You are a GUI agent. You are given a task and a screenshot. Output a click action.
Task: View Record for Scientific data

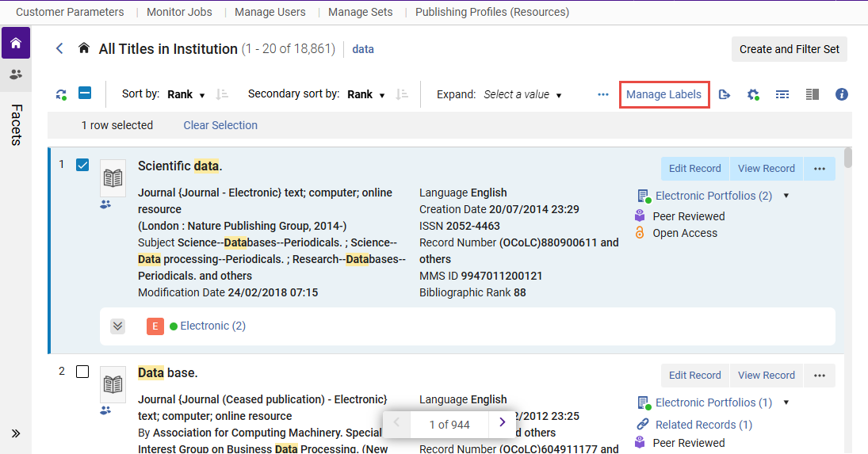pyautogui.click(x=767, y=169)
